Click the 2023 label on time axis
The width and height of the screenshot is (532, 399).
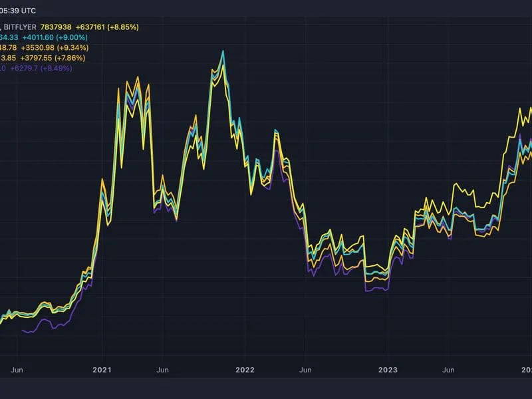[388, 369]
